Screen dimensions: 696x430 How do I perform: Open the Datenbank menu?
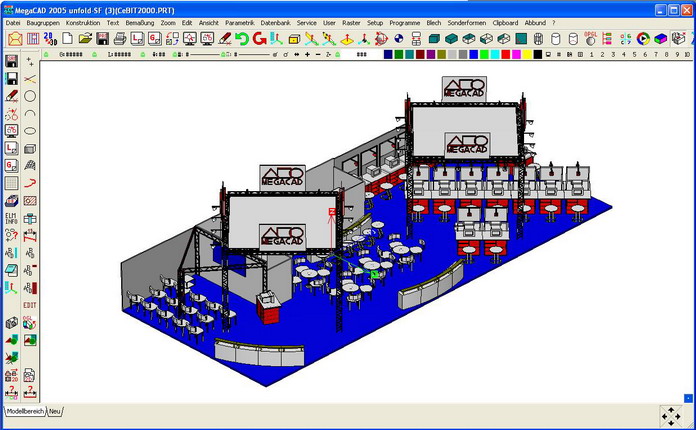[275, 23]
